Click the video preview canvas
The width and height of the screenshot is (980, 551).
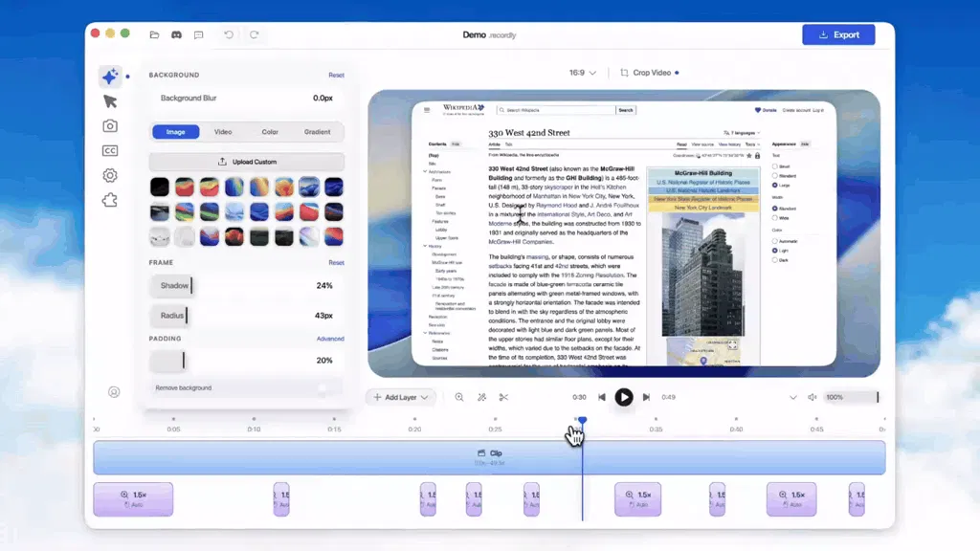(x=624, y=233)
